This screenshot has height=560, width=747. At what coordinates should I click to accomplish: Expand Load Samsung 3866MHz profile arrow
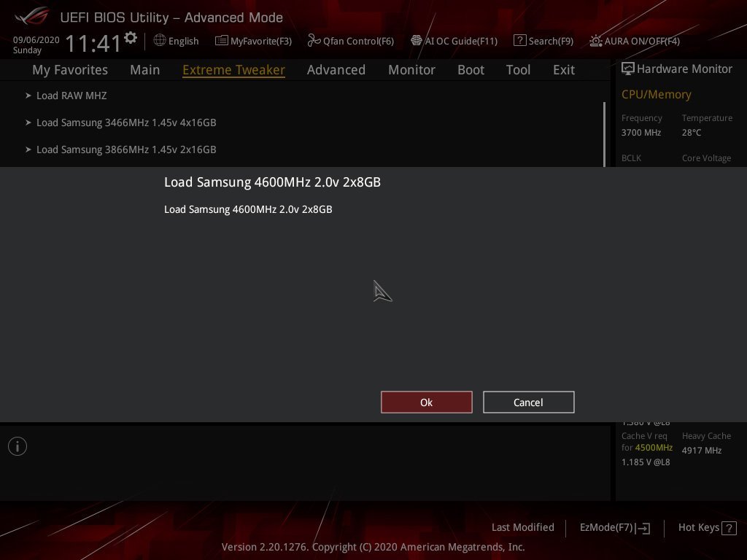tap(28, 149)
